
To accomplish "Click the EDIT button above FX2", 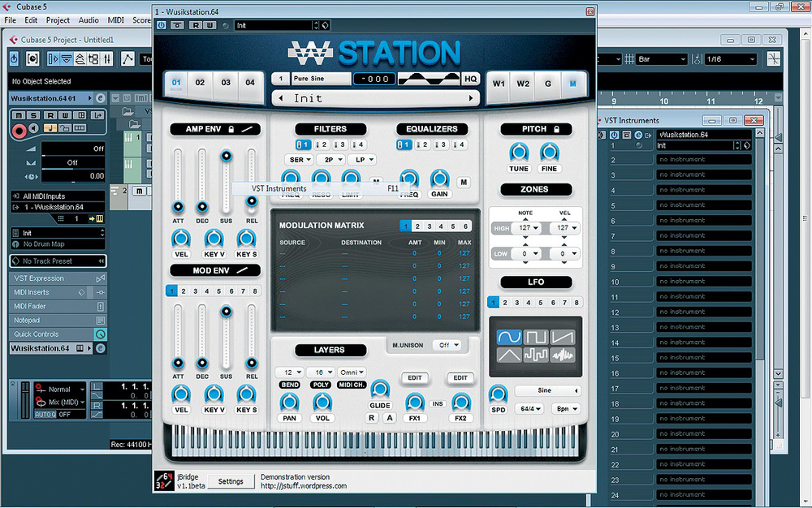I will coord(460,377).
